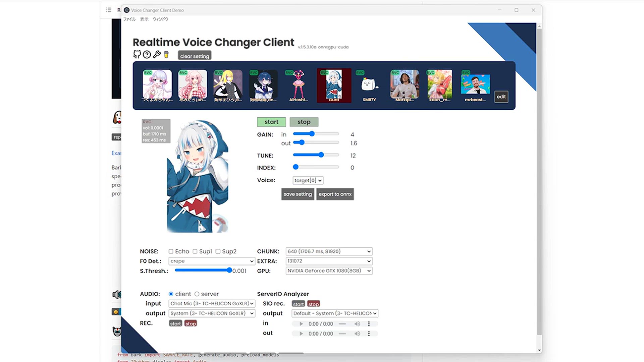
Task: Select the client audio radio button
Action: coord(171,294)
